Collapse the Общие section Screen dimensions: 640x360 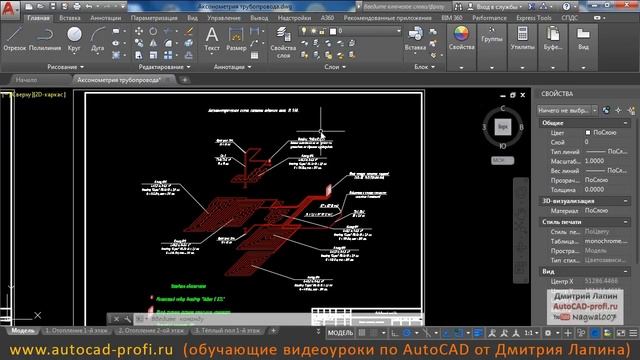pos(625,123)
